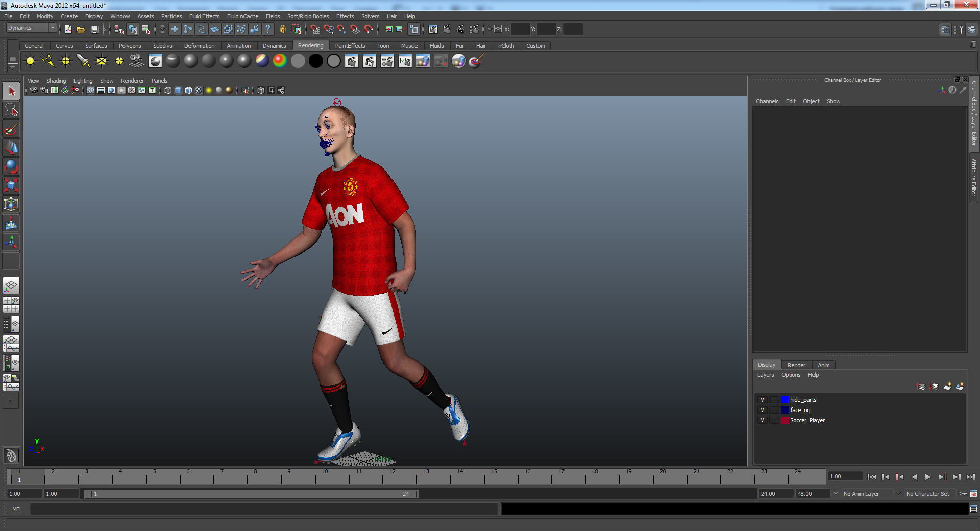The width and height of the screenshot is (980, 531).
Task: Click the face_rig layer navy color swatch
Action: (x=785, y=410)
